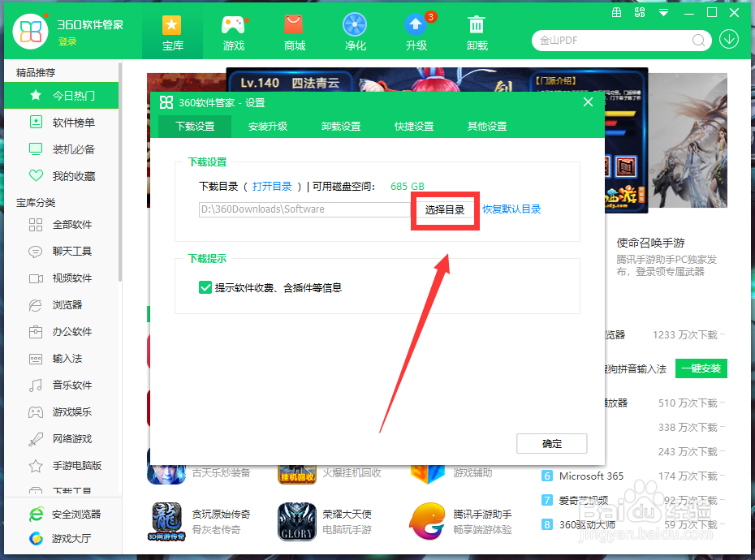Open Microsoft 365 ranking entry
This screenshot has height=560, width=755.
tap(591, 476)
